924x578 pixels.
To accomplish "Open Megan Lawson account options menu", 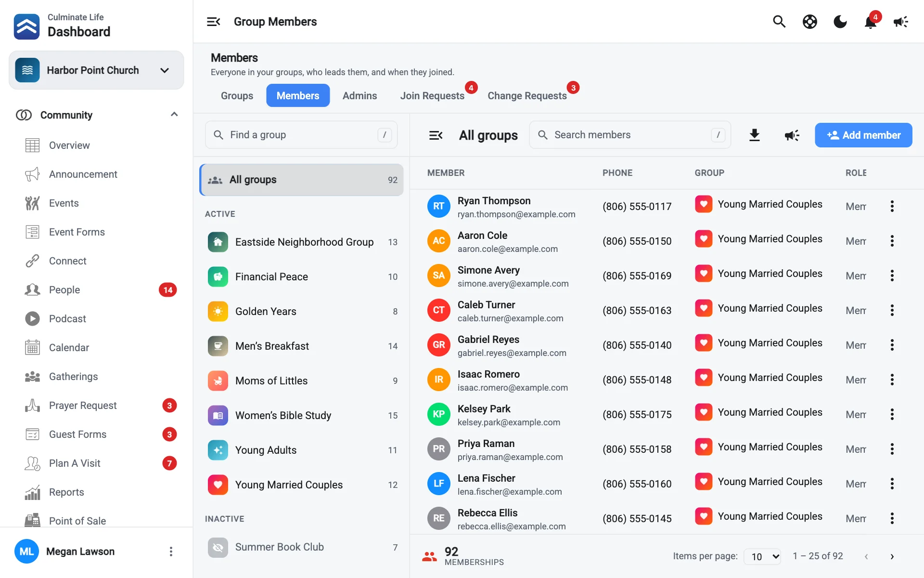I will coord(171,552).
